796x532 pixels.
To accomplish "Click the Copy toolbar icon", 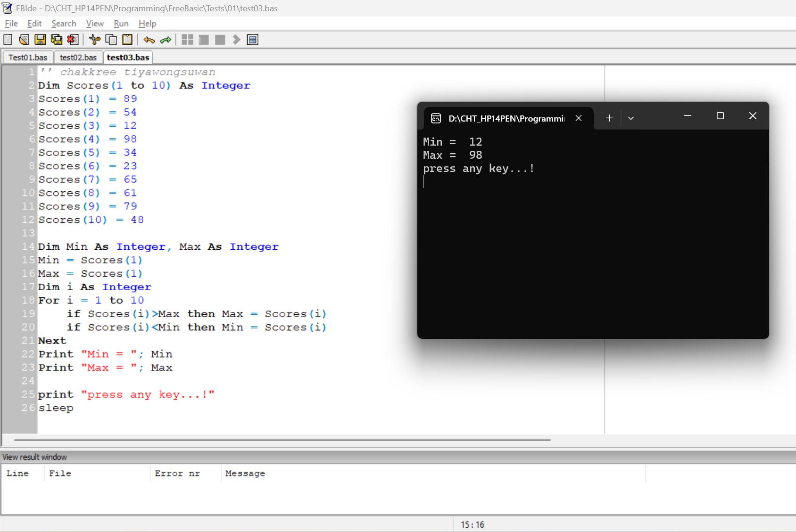I will click(111, 40).
